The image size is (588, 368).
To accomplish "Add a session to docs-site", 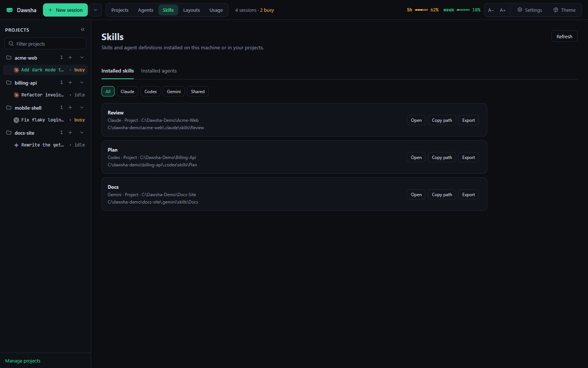I will [x=70, y=132].
